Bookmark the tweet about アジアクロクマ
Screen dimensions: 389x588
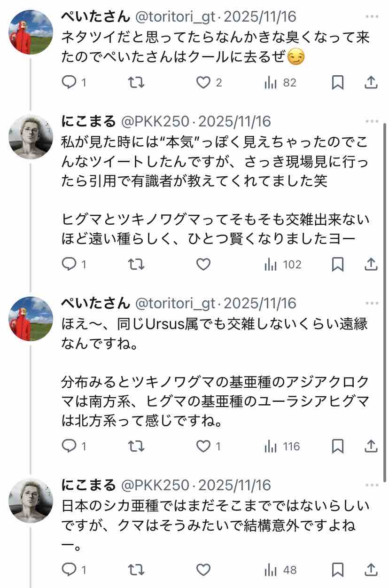337,446
